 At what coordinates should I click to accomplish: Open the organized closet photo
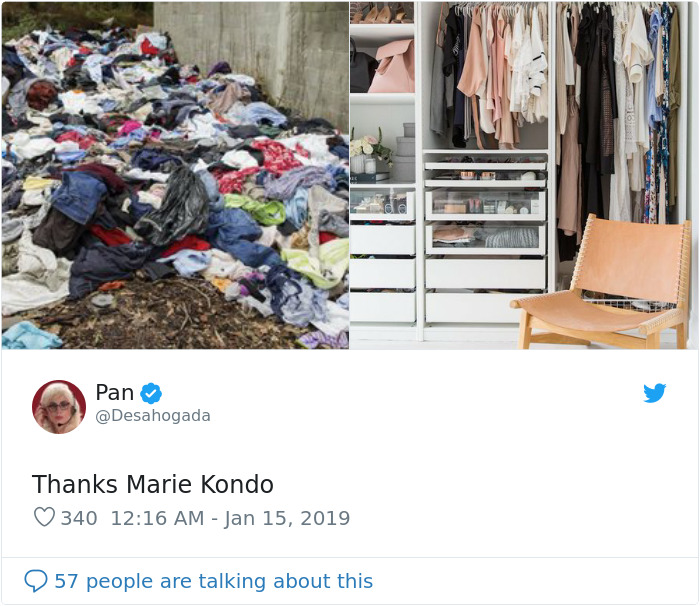(524, 175)
